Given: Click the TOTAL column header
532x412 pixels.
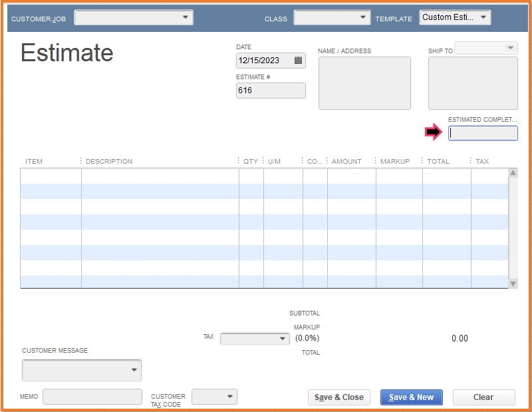Looking at the screenshot, I should point(438,161).
